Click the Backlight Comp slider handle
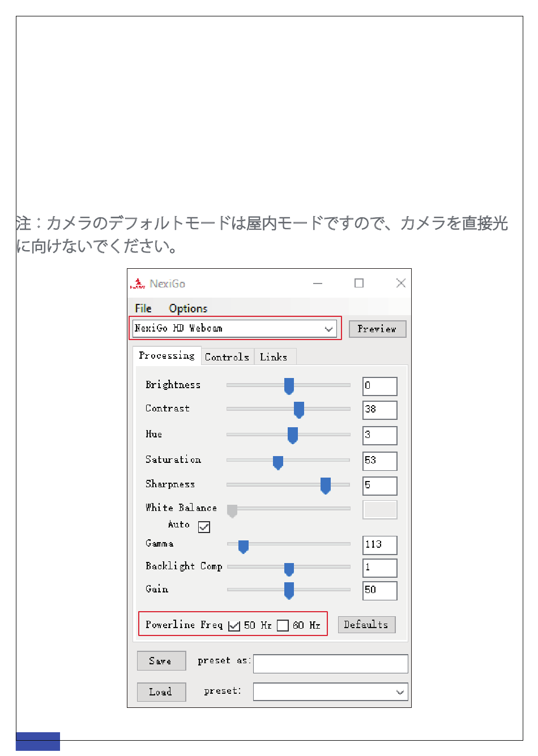538x756 pixels. coord(289,569)
